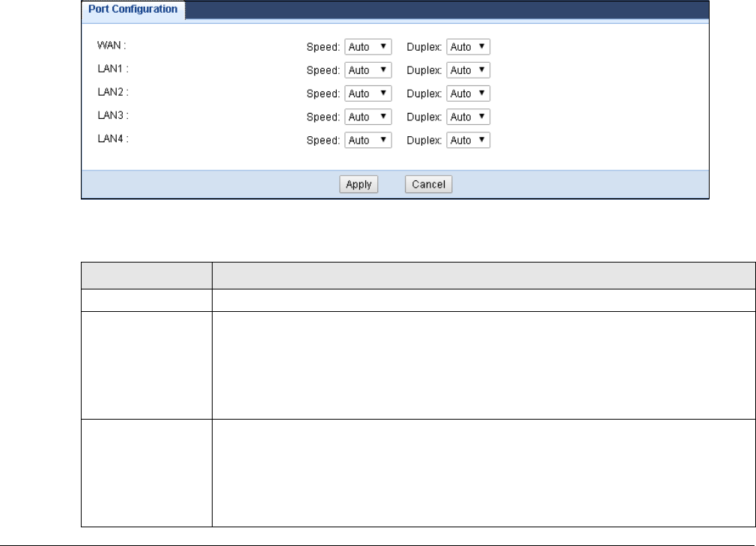Click the WAN port label

(112, 46)
